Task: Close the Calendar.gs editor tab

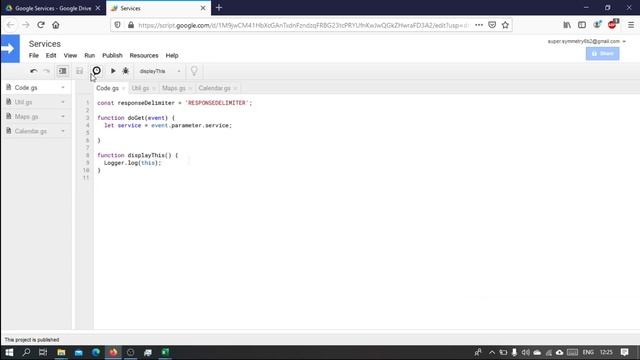Action: pyautogui.click(x=235, y=89)
